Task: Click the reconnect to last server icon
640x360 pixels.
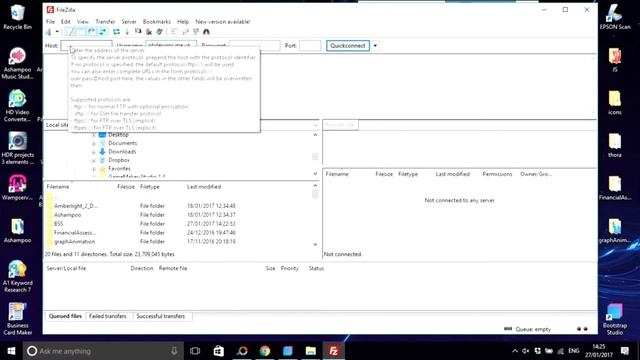Action: pos(160,32)
